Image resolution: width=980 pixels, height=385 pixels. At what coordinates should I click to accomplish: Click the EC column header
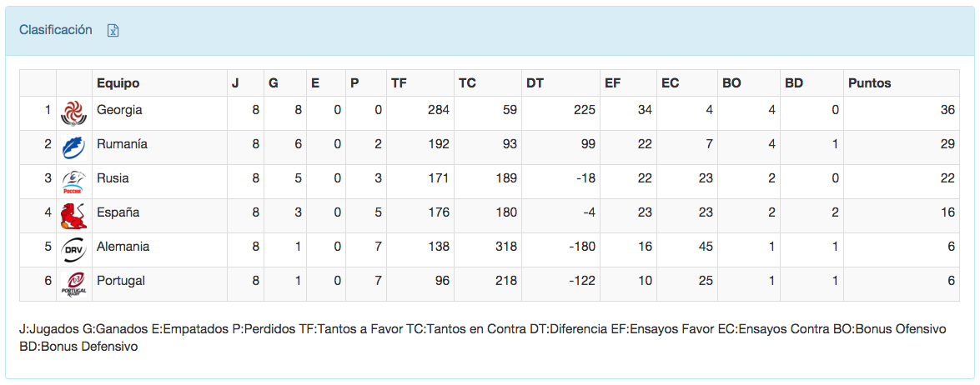click(670, 83)
